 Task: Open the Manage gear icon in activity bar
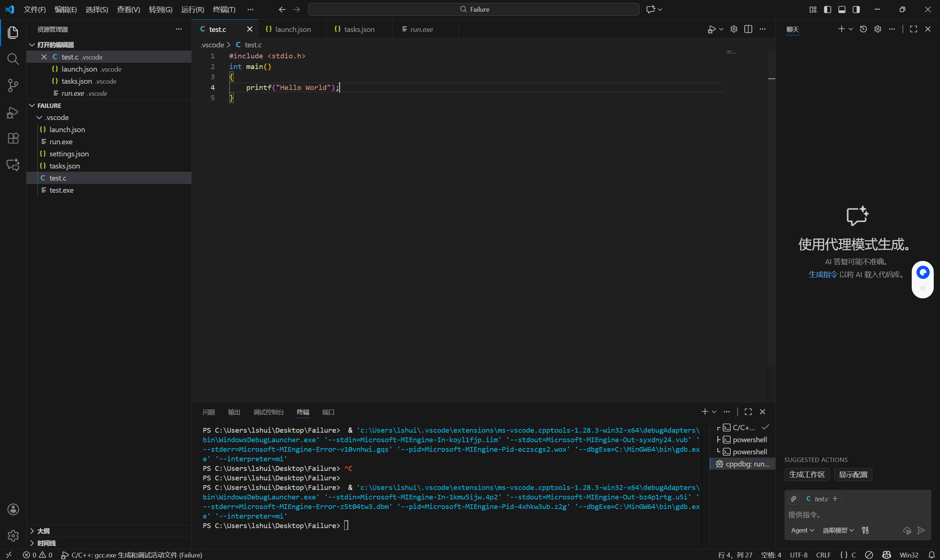coord(13,535)
